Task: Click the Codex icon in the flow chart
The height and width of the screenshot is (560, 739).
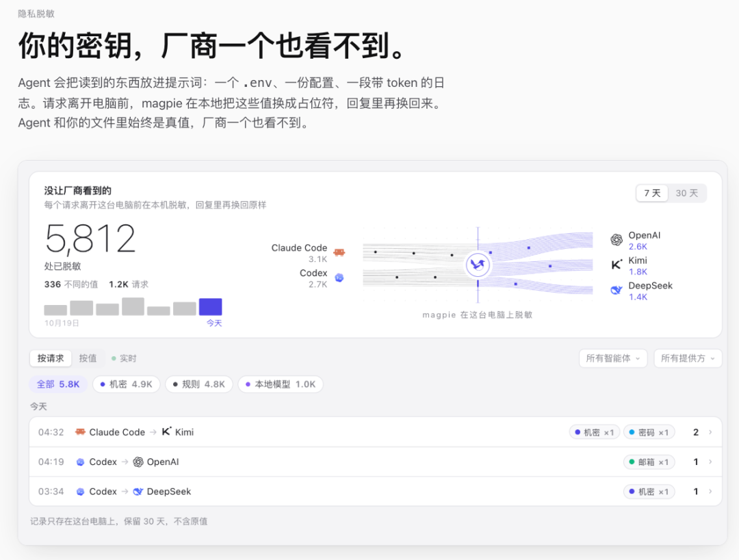Action: [339, 278]
